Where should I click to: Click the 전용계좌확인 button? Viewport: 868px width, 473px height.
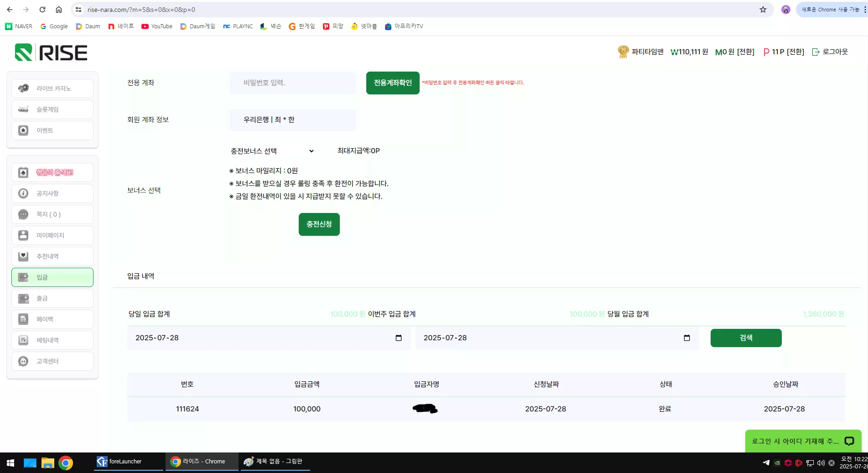pos(393,83)
